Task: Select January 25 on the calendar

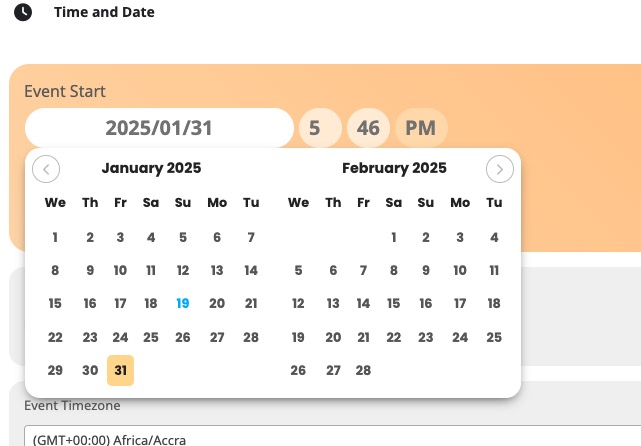Action: click(x=151, y=337)
